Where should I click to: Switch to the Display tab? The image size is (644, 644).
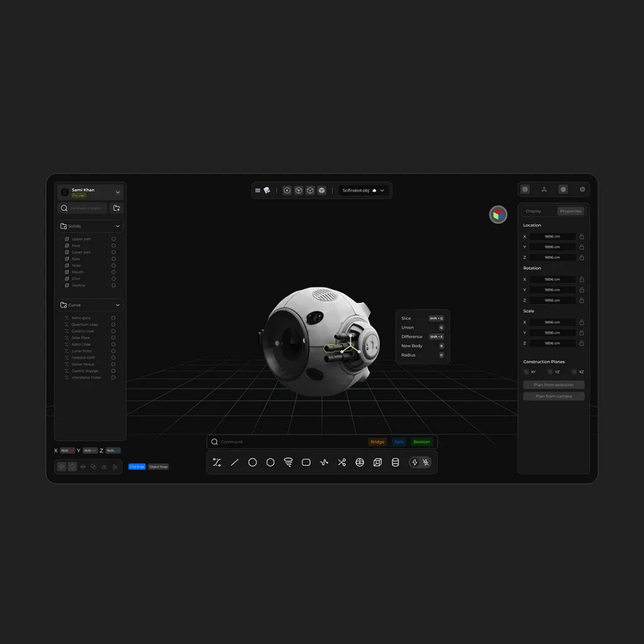pos(533,211)
